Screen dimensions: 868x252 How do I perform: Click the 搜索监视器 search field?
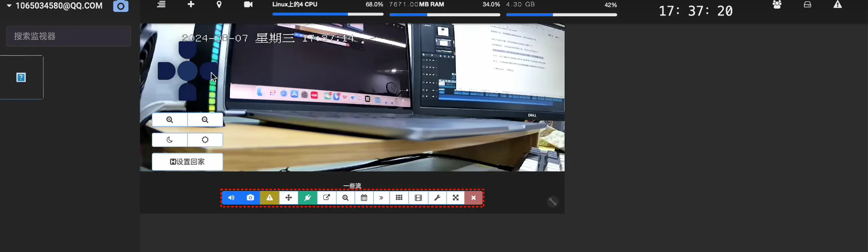coord(69,36)
